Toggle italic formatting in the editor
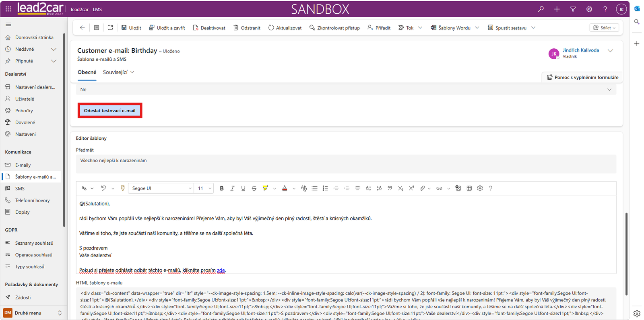644x320 pixels. click(x=232, y=188)
